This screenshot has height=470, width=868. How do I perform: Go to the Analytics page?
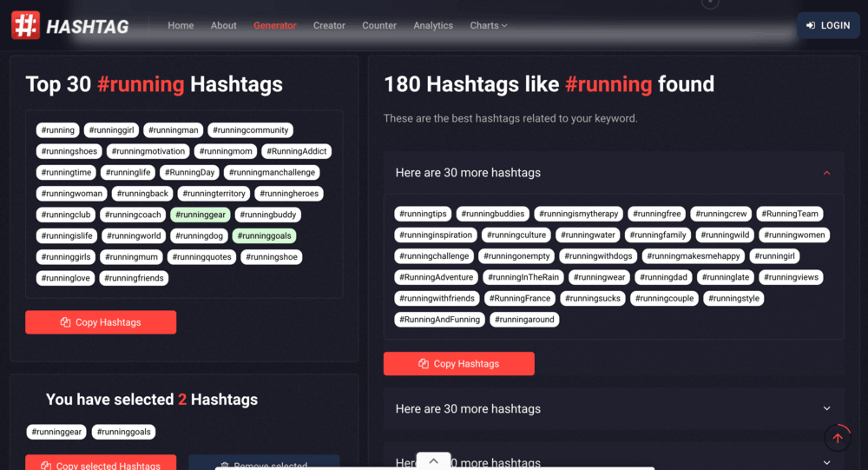[433, 26]
